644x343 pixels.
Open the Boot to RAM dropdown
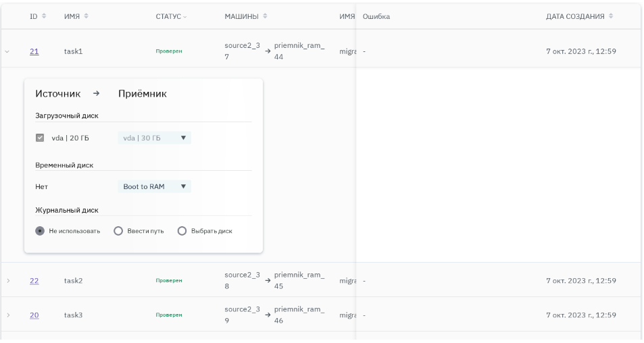point(154,186)
